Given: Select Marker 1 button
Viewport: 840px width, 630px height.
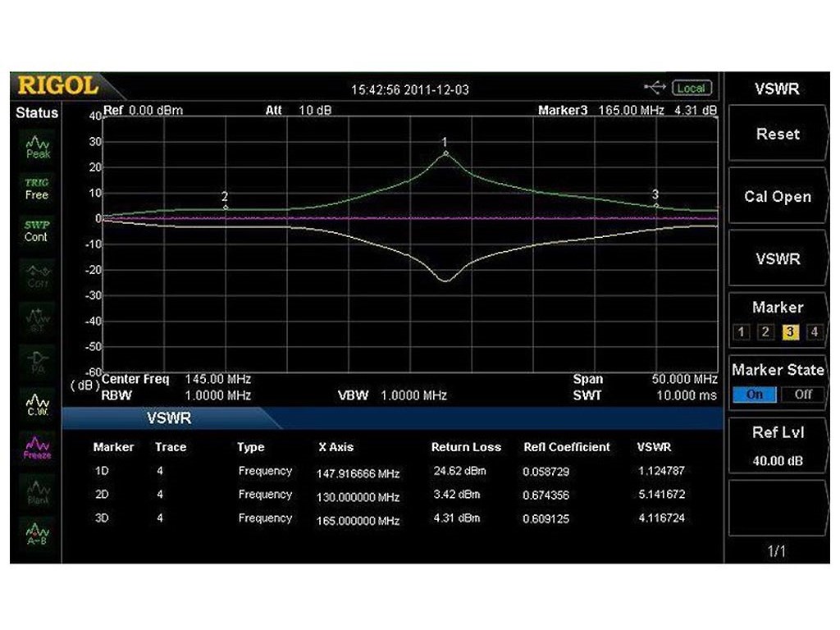Looking at the screenshot, I should pyautogui.click(x=741, y=332).
